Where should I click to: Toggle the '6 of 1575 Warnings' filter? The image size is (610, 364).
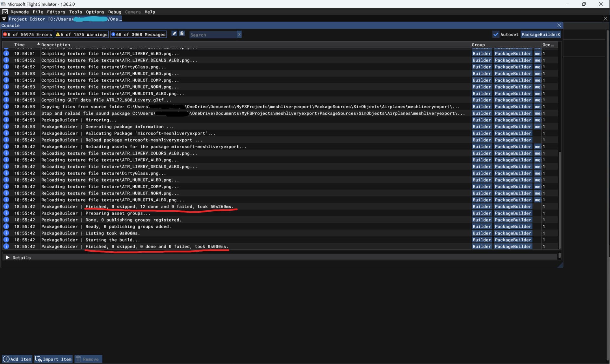(83, 34)
